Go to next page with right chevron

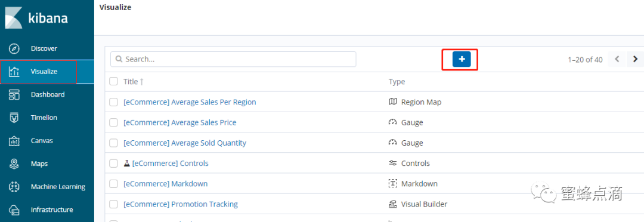pyautogui.click(x=635, y=59)
